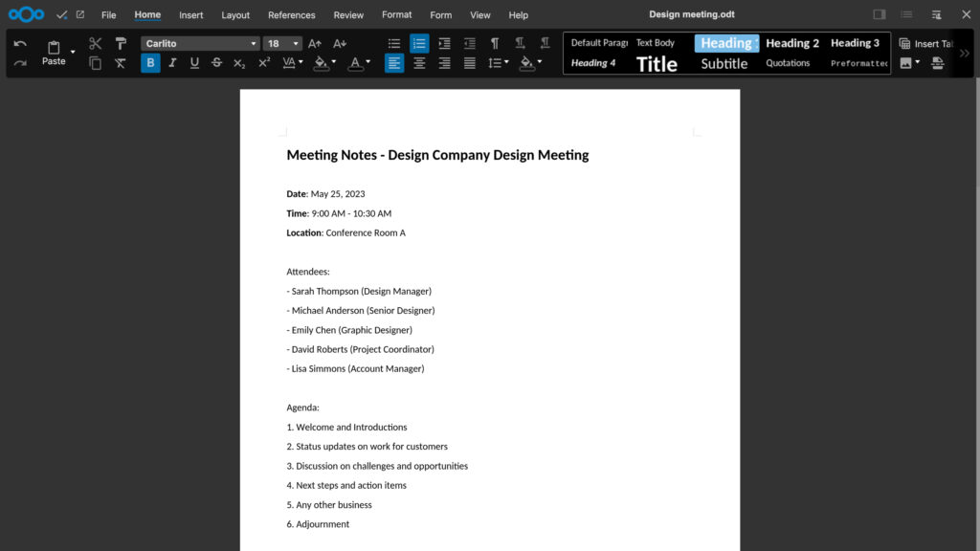Switch to the Format tab
Viewport: 980px width, 551px height.
(397, 15)
